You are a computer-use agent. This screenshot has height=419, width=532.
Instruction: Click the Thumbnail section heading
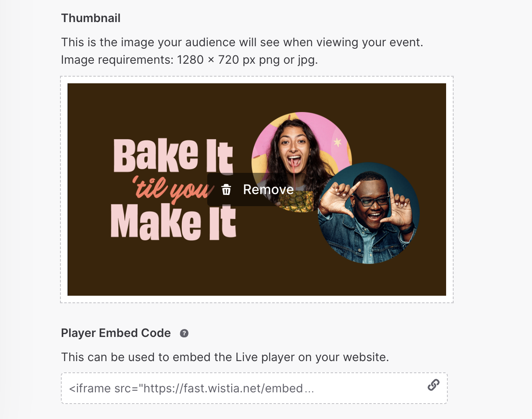click(91, 18)
